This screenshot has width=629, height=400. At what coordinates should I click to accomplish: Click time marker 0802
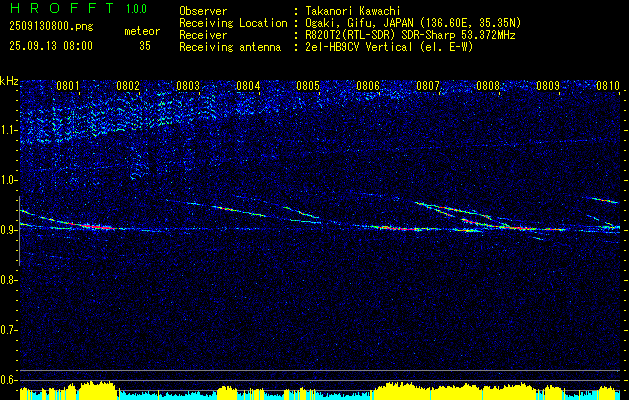tap(128, 85)
